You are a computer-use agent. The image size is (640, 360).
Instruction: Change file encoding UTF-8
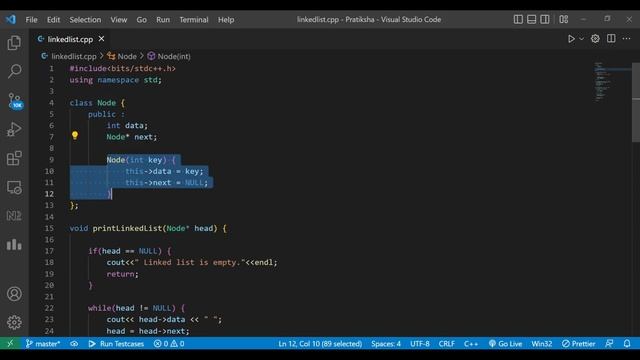[420, 344]
